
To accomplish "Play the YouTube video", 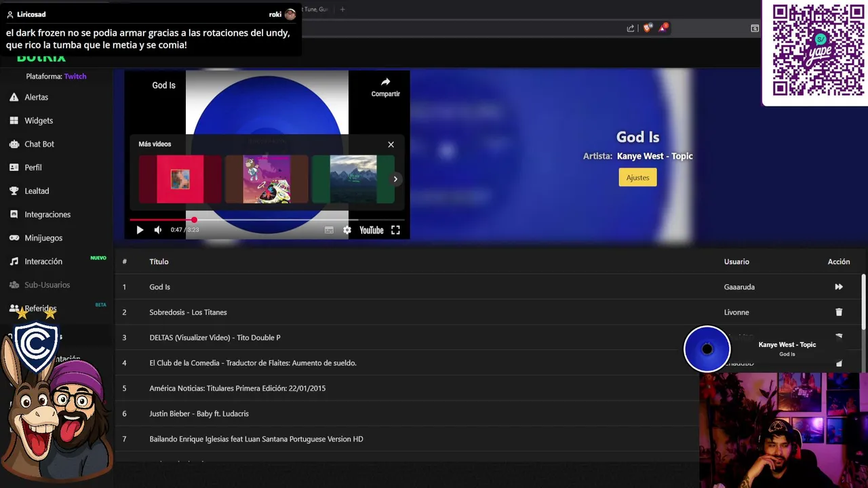I will [x=140, y=230].
